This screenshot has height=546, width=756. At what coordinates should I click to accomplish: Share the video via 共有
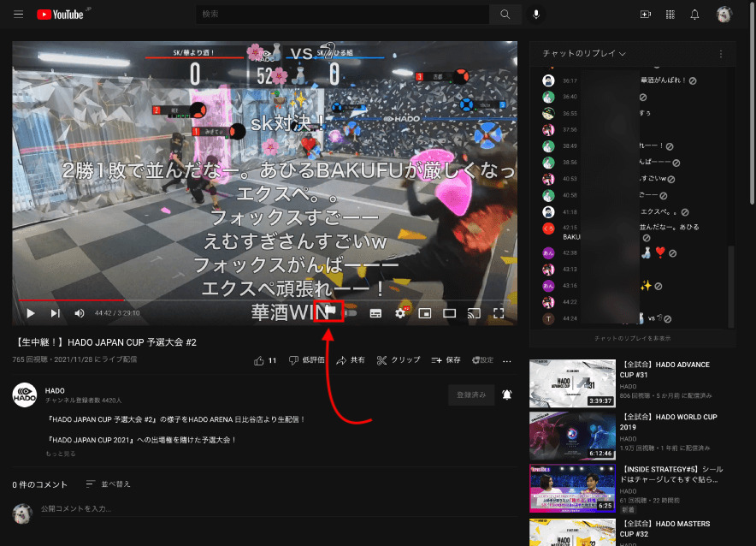click(x=351, y=360)
